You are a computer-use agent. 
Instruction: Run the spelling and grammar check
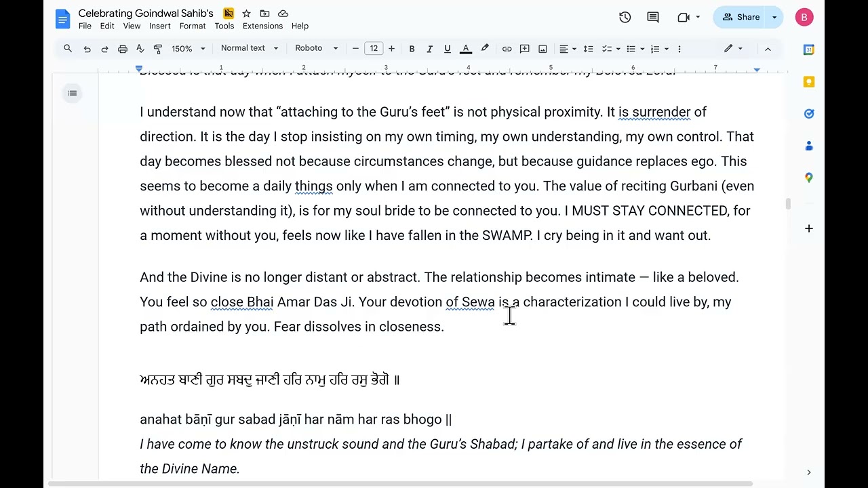pyautogui.click(x=140, y=49)
